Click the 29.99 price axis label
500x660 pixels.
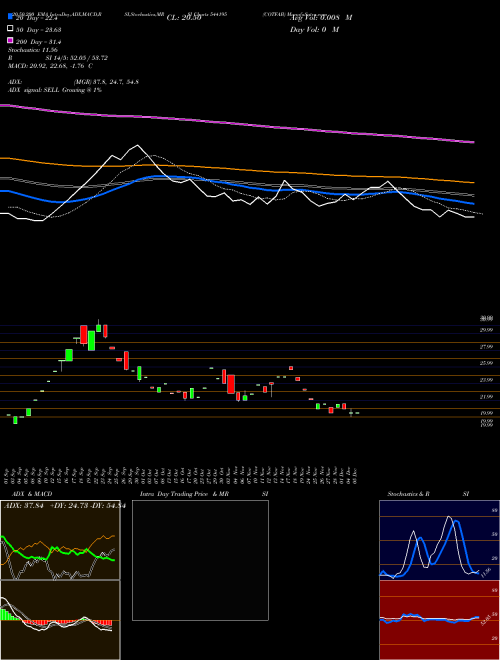[486, 330]
